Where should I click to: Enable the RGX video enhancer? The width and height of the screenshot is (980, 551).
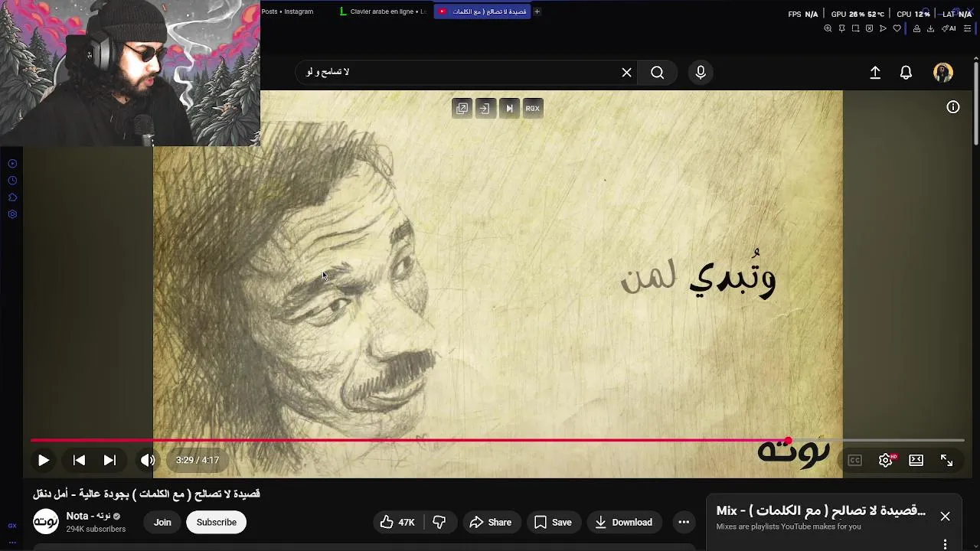click(x=533, y=108)
